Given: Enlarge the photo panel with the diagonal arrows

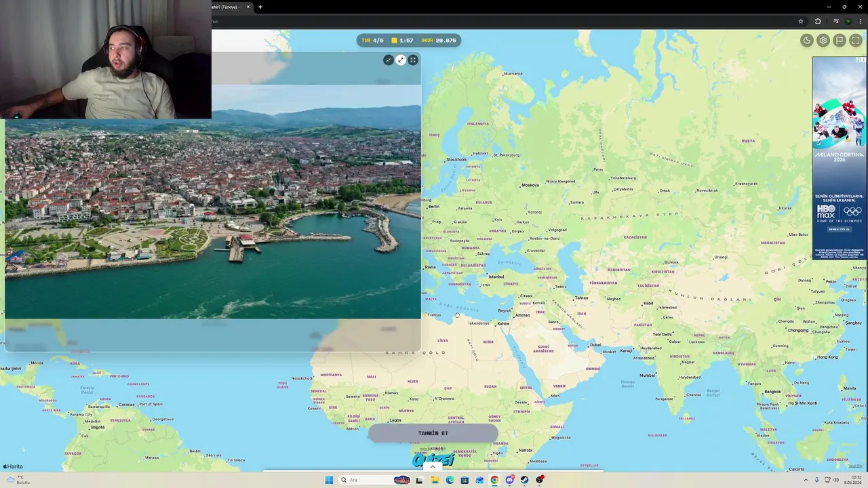Looking at the screenshot, I should point(401,60).
